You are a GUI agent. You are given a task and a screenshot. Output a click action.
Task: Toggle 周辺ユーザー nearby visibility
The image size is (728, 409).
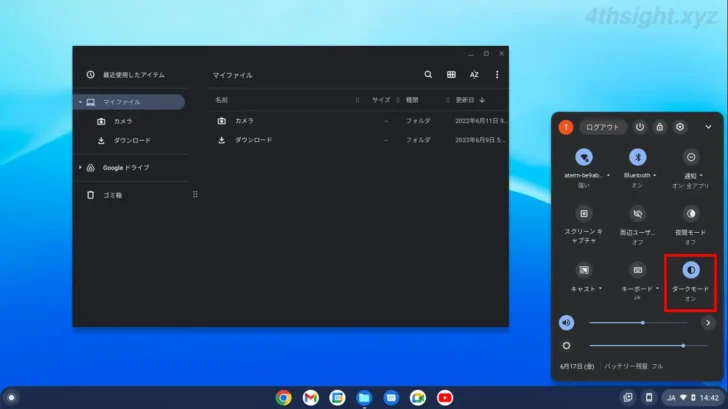coord(637,214)
